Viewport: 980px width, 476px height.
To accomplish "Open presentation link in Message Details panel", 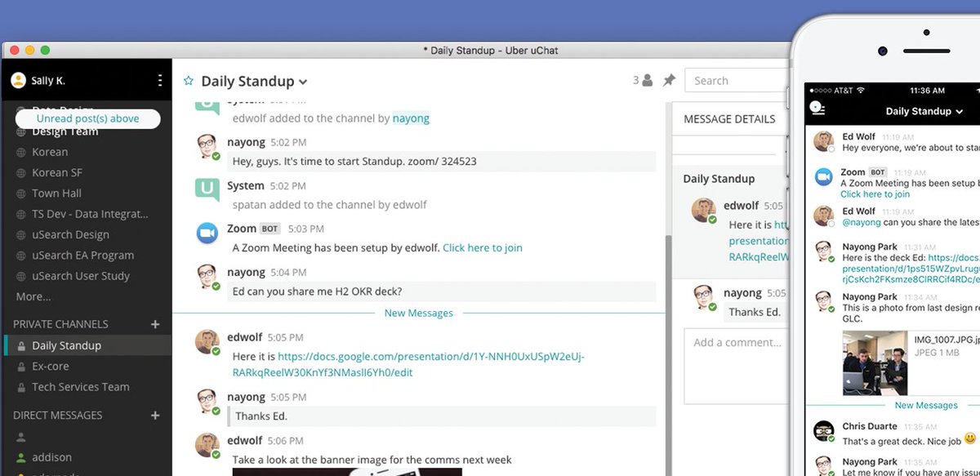I will click(x=759, y=241).
